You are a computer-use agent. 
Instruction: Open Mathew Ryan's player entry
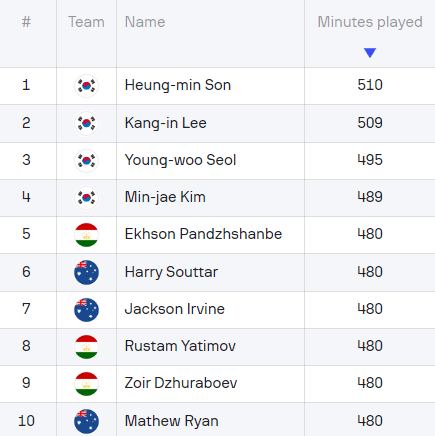click(172, 421)
